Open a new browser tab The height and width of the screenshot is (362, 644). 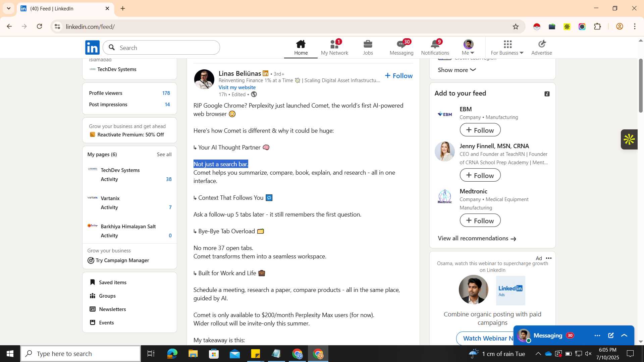coord(123,8)
